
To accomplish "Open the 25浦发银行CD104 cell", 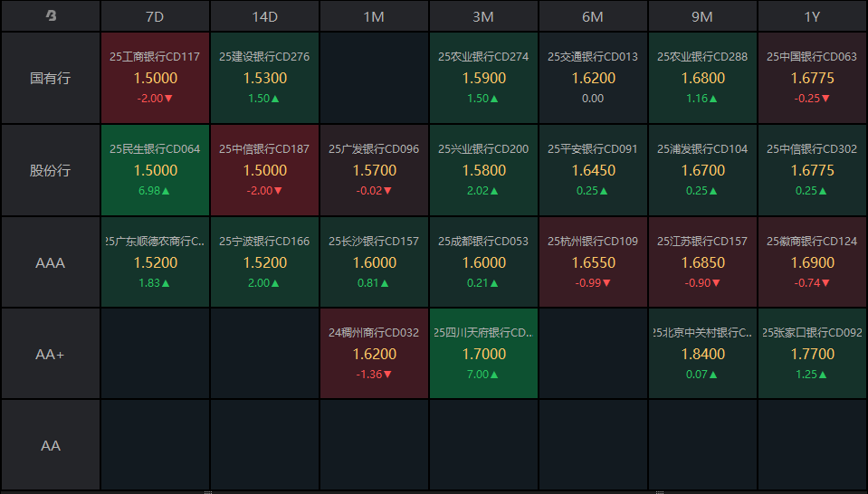I will (x=702, y=170).
